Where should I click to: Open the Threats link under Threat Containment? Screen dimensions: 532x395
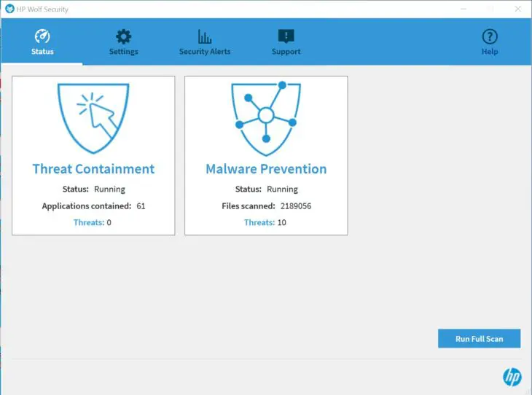(89, 222)
